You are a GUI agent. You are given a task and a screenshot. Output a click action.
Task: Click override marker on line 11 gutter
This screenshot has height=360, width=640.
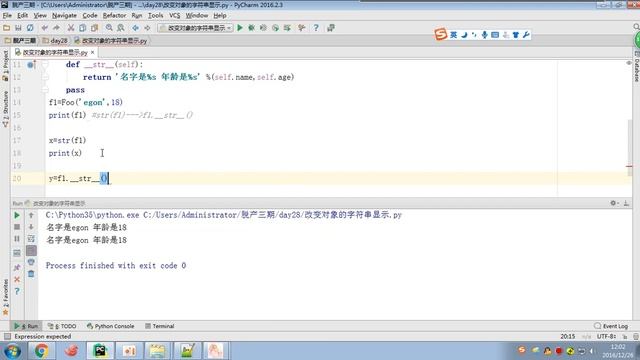click(31, 64)
